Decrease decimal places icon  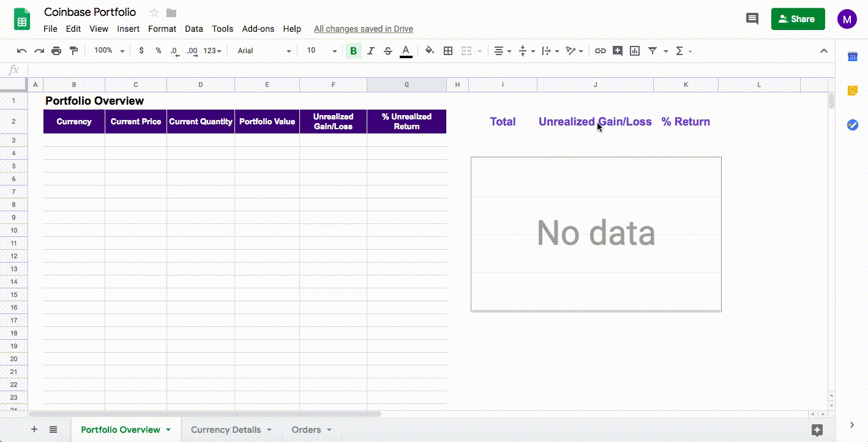[x=174, y=51]
